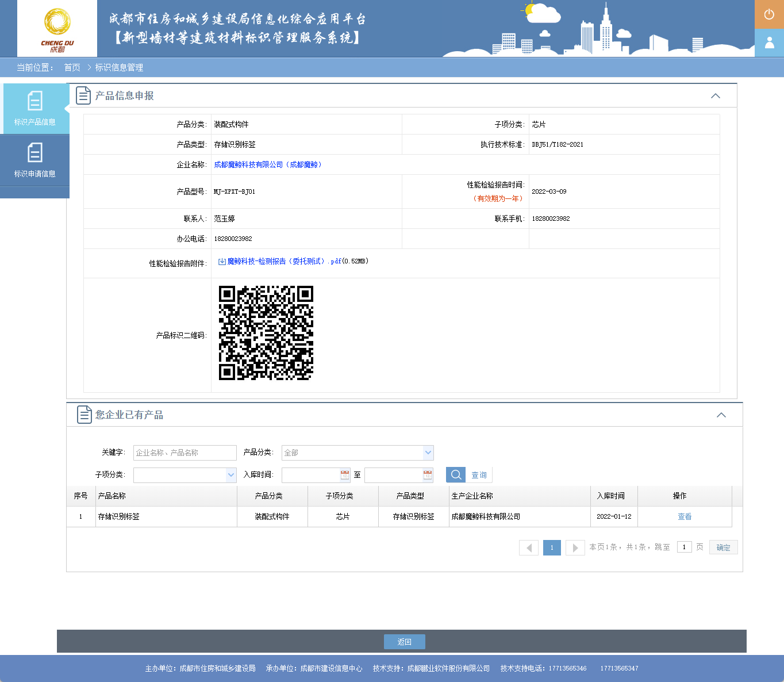The image size is (784, 682).
Task: Click the 查询 button
Action: click(x=479, y=475)
